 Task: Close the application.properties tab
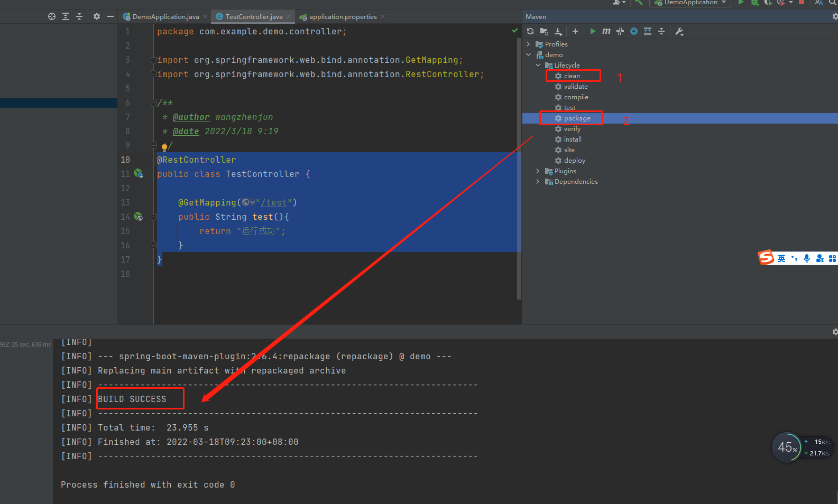click(383, 17)
